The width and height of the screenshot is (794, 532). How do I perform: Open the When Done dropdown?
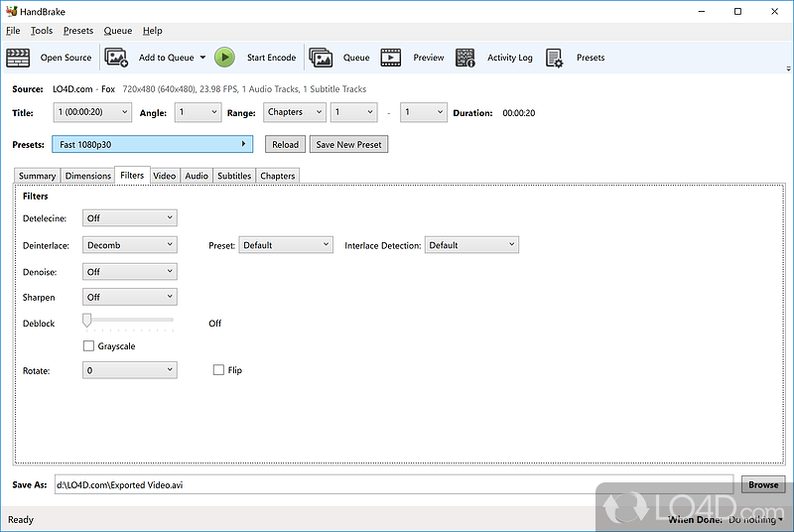pos(755,520)
